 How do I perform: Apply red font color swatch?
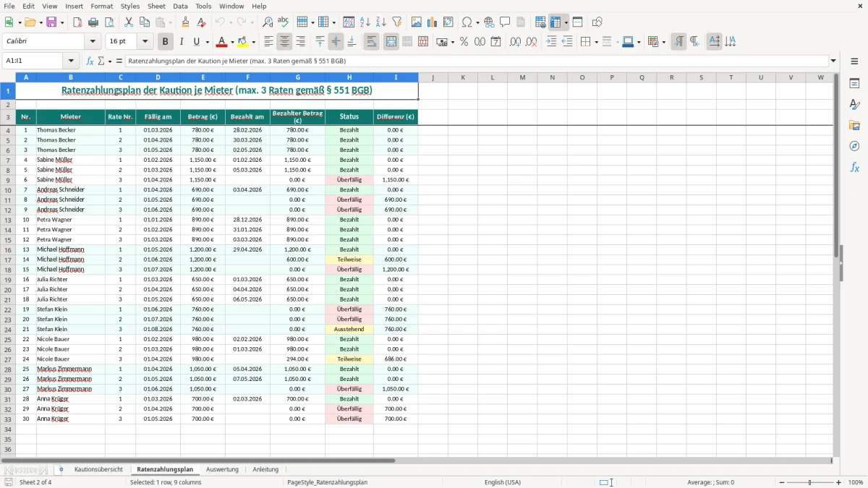coord(222,42)
